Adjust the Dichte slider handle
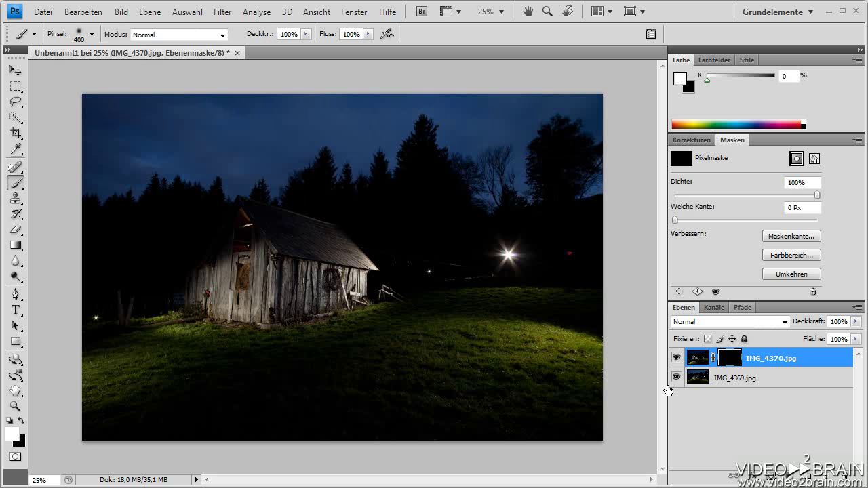This screenshot has height=488, width=868. click(816, 195)
